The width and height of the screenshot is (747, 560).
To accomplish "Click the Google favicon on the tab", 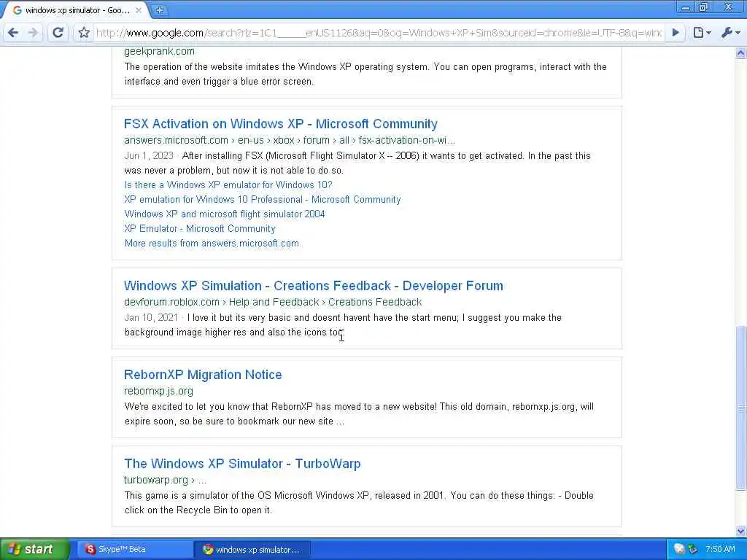I will pyautogui.click(x=18, y=10).
